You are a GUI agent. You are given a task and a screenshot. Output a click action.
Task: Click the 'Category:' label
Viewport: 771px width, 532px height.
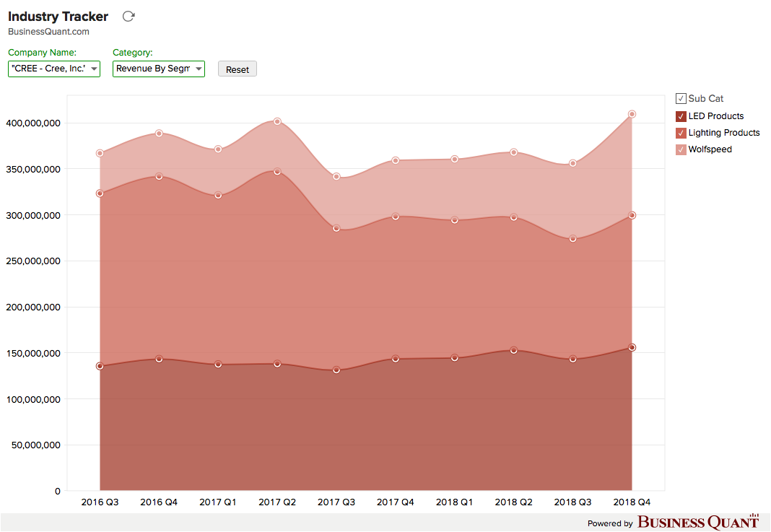coord(133,53)
